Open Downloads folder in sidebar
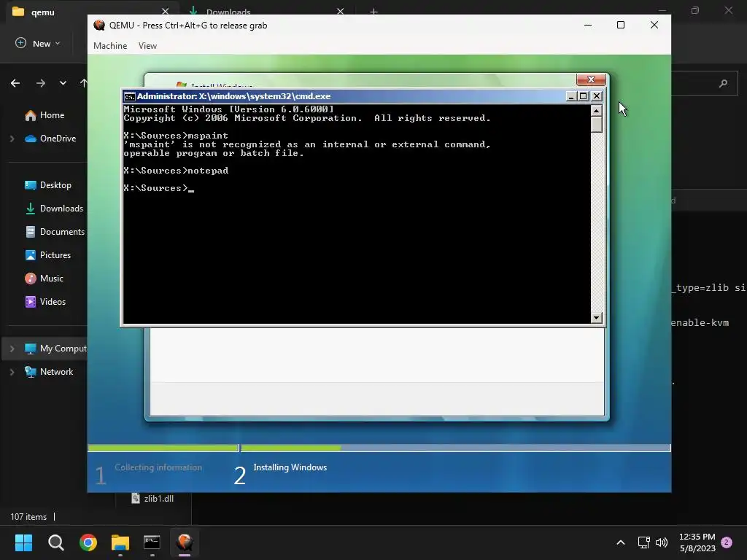Image resolution: width=747 pixels, height=560 pixels. coord(61,209)
